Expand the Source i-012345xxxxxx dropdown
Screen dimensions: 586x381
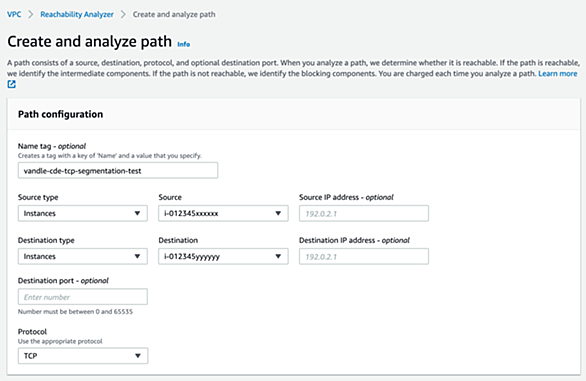[x=223, y=213]
